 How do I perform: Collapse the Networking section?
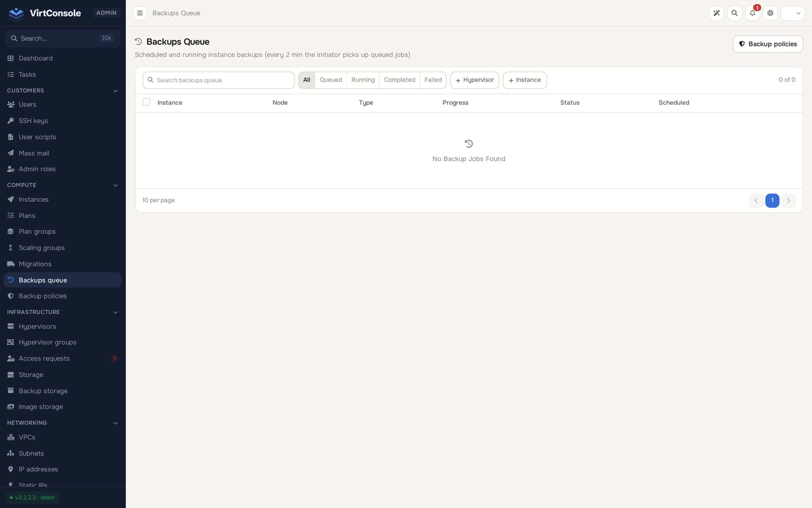(63, 423)
